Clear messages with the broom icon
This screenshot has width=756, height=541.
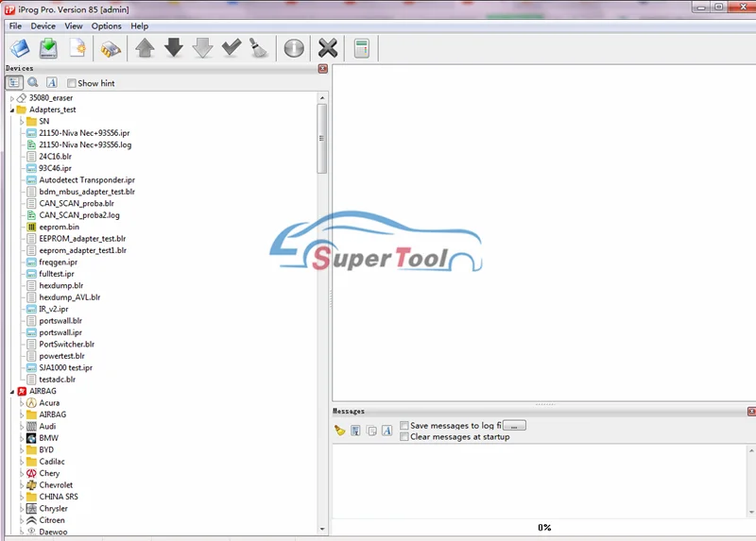pyautogui.click(x=339, y=431)
